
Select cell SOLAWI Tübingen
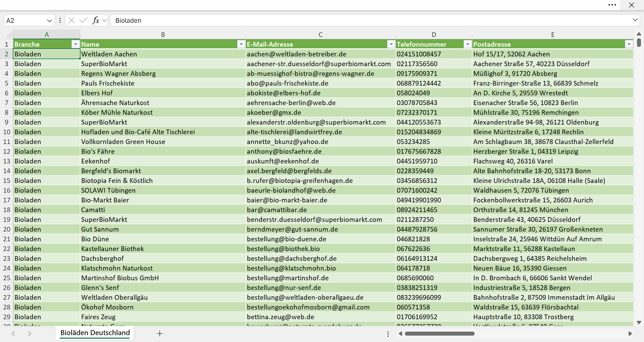[163, 190]
